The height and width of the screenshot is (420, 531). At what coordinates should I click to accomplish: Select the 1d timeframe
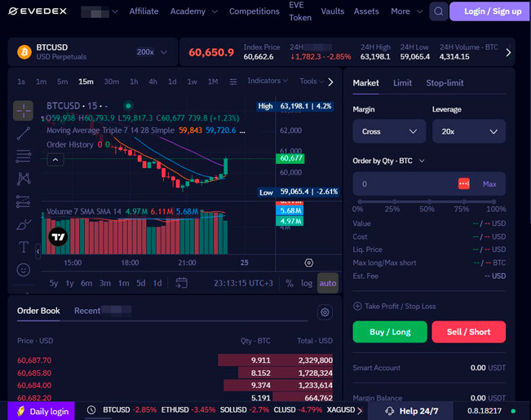click(172, 82)
